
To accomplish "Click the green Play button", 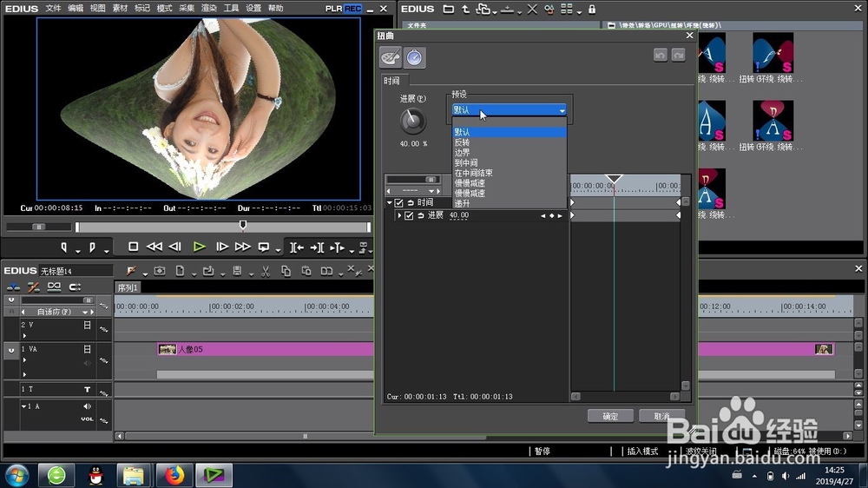I will click(200, 247).
